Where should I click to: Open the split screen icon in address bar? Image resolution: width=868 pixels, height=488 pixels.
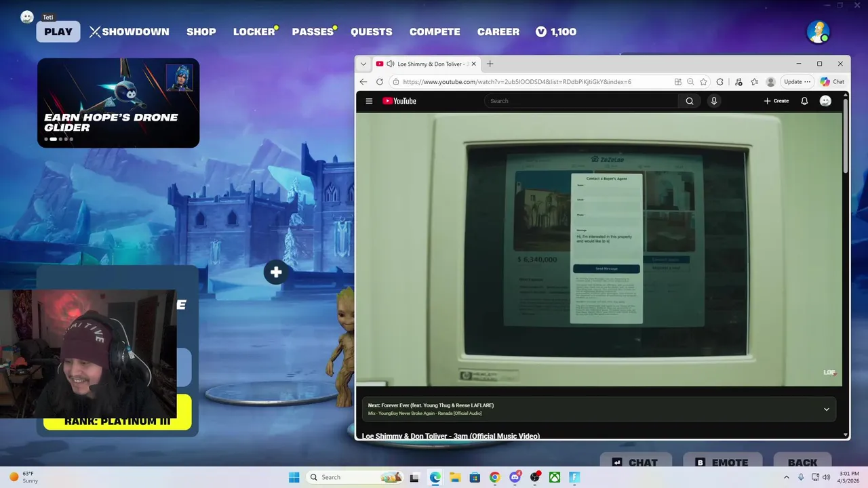[677, 82]
